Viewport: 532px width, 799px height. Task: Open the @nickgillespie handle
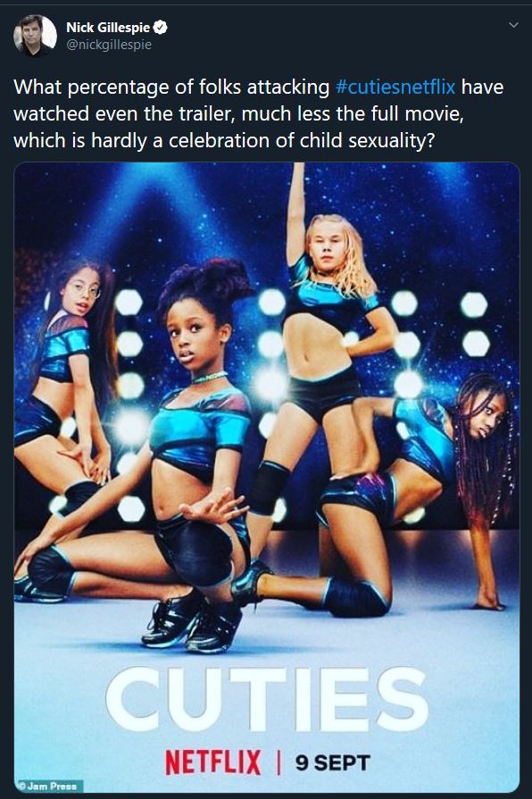(x=109, y=45)
